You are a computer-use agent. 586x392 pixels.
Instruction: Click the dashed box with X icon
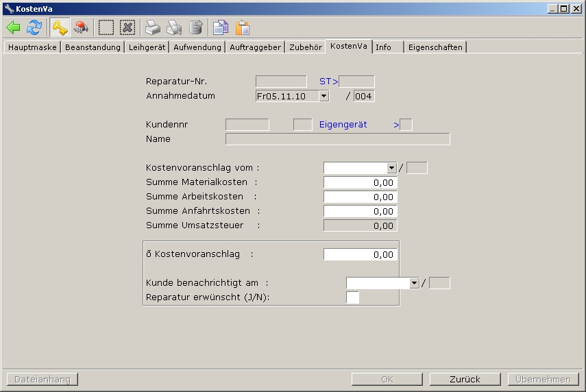[x=127, y=27]
